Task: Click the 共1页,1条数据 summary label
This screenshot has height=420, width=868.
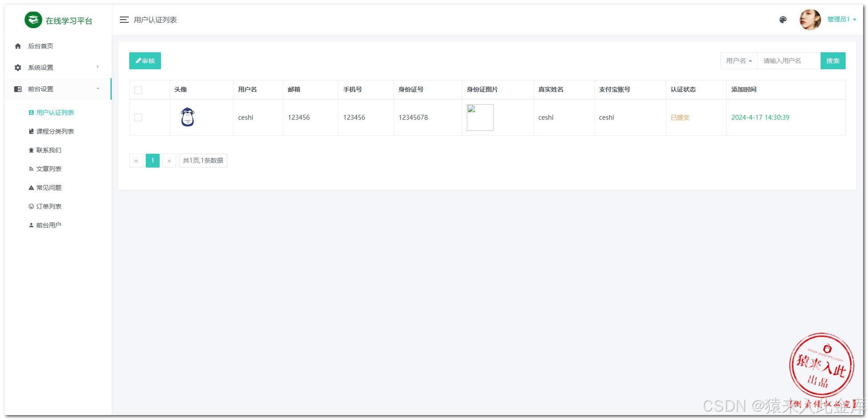Action: pos(203,160)
